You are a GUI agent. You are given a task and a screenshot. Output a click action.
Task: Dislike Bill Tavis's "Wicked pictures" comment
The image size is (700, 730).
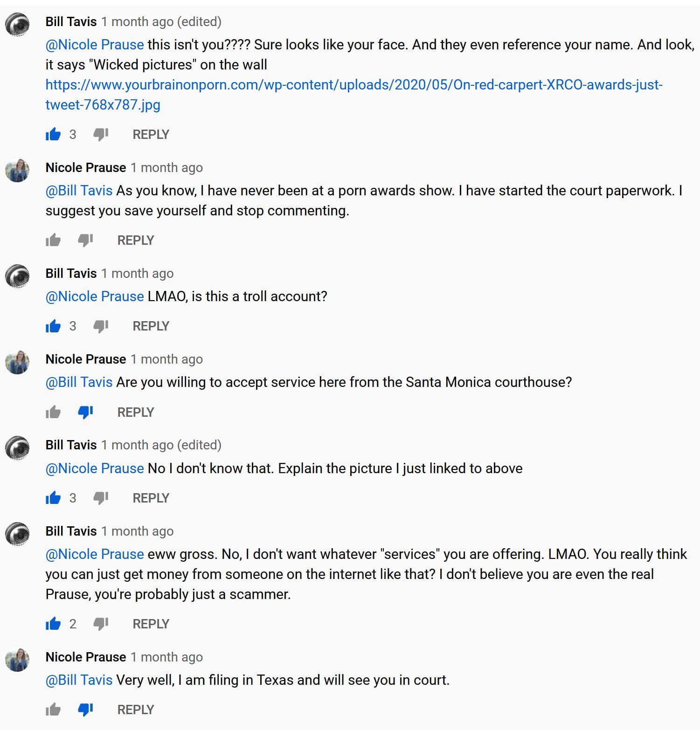pos(101,135)
